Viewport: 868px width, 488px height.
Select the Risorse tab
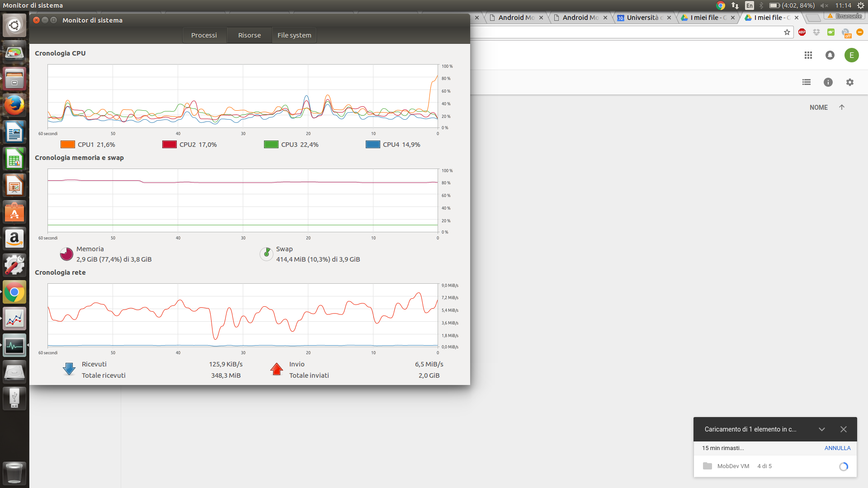[250, 35]
